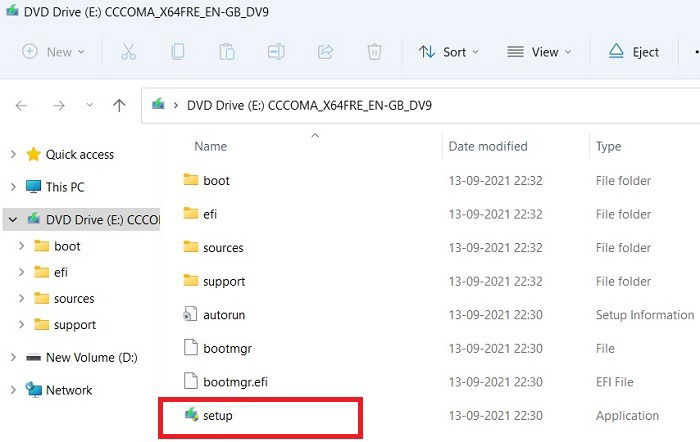Click the Paste clipboard icon
Screen dimensions: 700x442
227,52
